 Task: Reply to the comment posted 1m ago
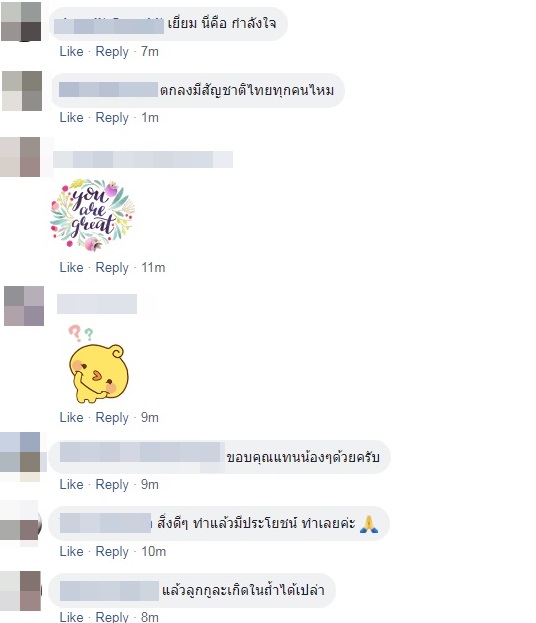point(112,118)
